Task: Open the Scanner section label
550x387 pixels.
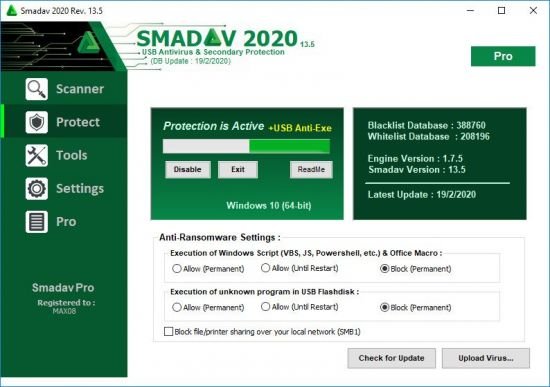Action: click(x=80, y=89)
